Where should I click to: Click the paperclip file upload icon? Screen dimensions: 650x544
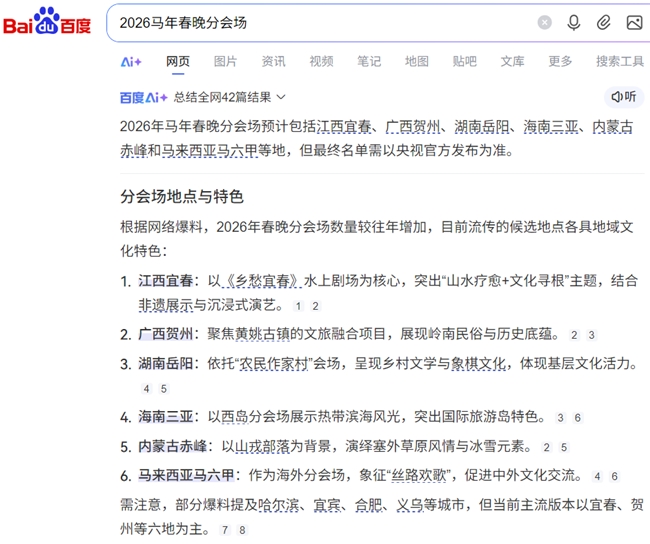point(604,22)
